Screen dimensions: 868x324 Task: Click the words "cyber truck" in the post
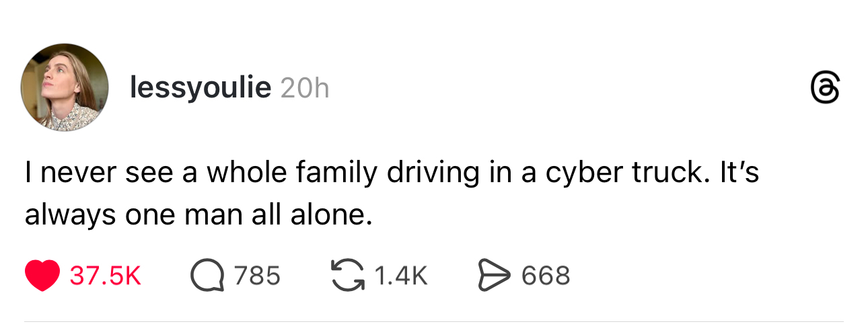(x=618, y=173)
